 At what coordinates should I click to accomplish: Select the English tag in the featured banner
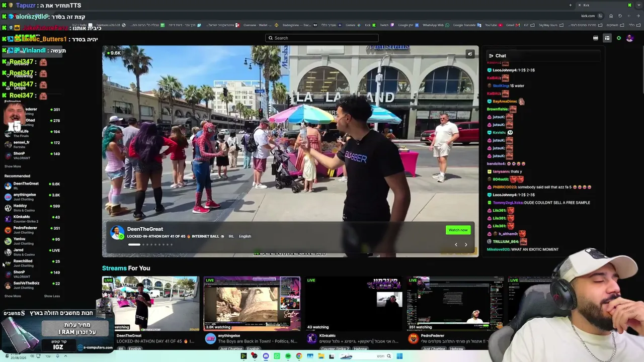245,236
